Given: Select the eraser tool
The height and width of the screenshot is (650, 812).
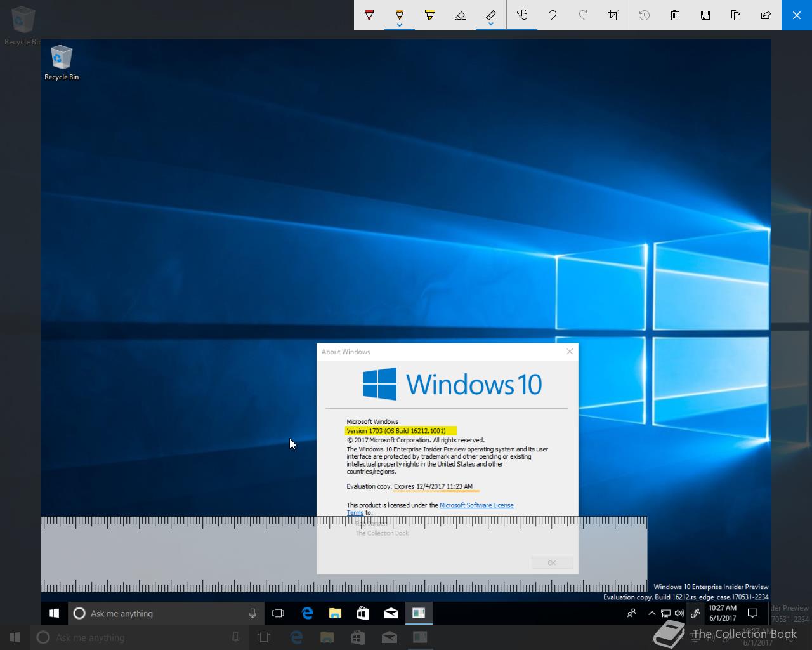Looking at the screenshot, I should point(461,15).
